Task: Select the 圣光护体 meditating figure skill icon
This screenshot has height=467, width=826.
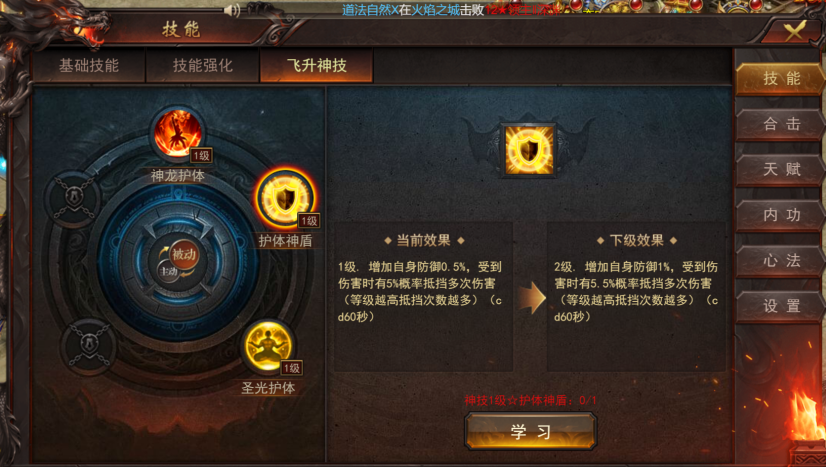Action: [x=268, y=347]
